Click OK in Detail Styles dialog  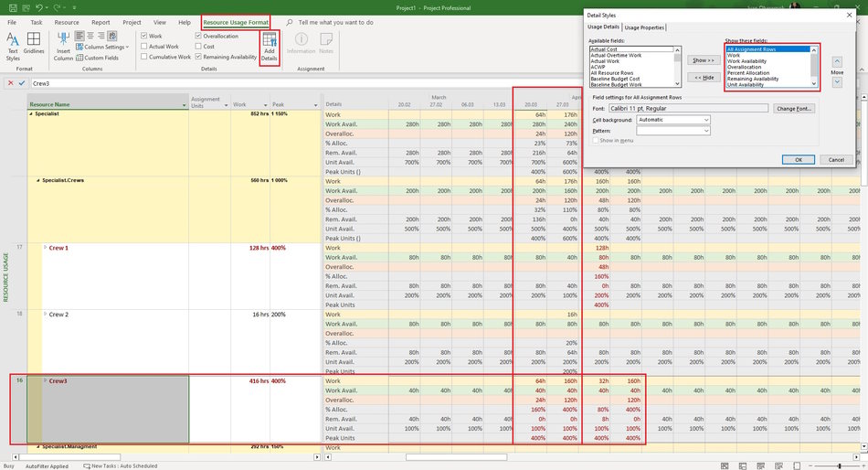799,160
